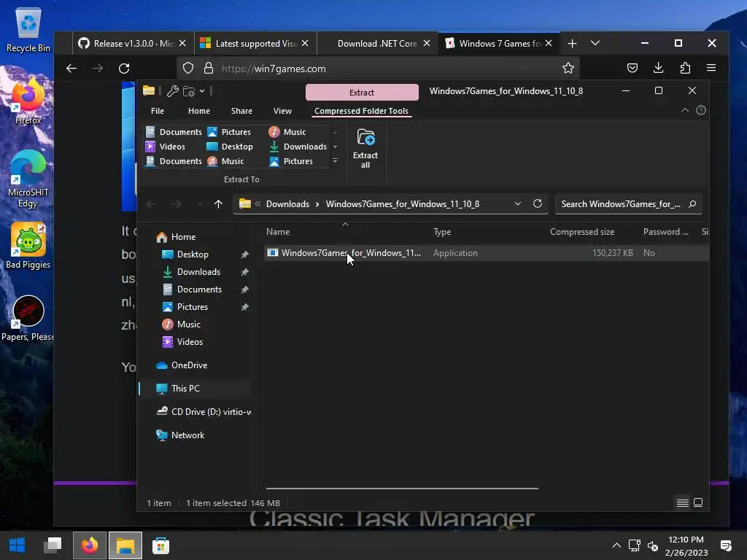Viewport: 747px width, 560px height.
Task: Save page to Pocket
Action: pyautogui.click(x=632, y=68)
